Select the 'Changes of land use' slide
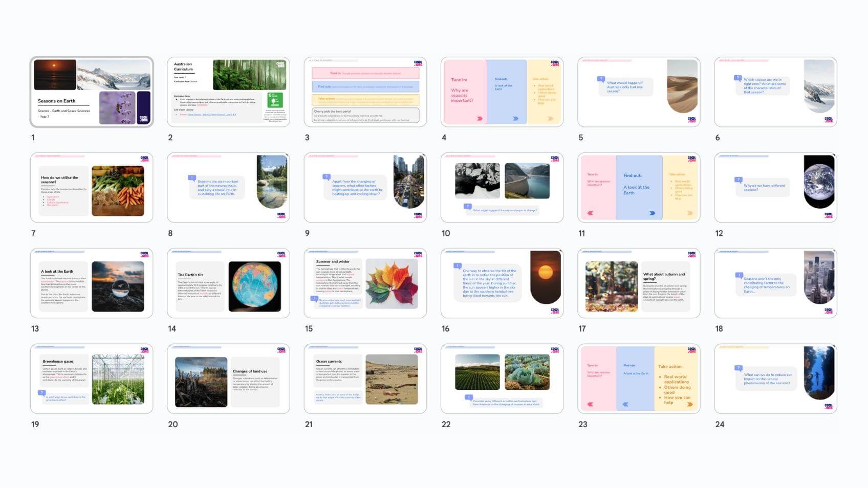The image size is (868, 488). pyautogui.click(x=228, y=379)
